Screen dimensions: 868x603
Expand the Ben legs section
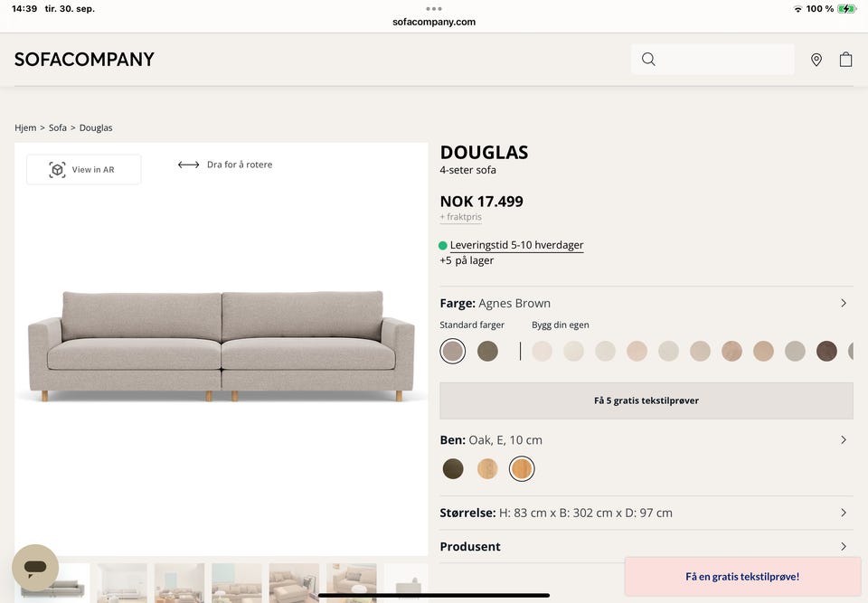tap(844, 440)
